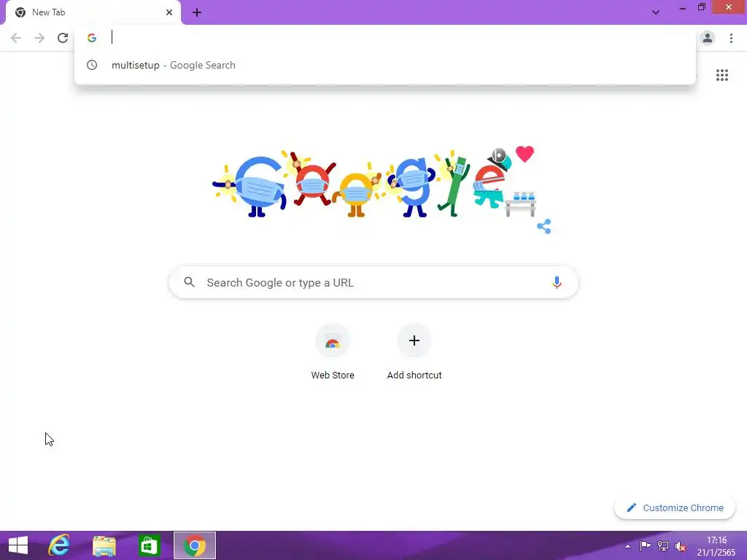The width and height of the screenshot is (747, 560).
Task: Show hidden system tray icons
Action: click(628, 546)
